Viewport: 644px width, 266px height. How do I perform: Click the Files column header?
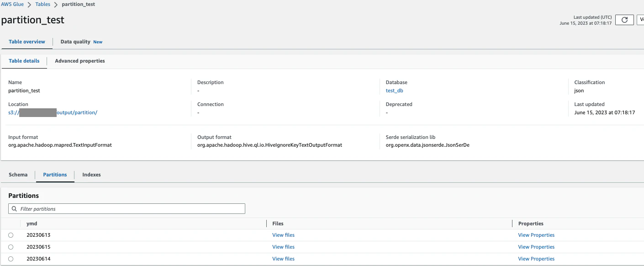point(278,223)
